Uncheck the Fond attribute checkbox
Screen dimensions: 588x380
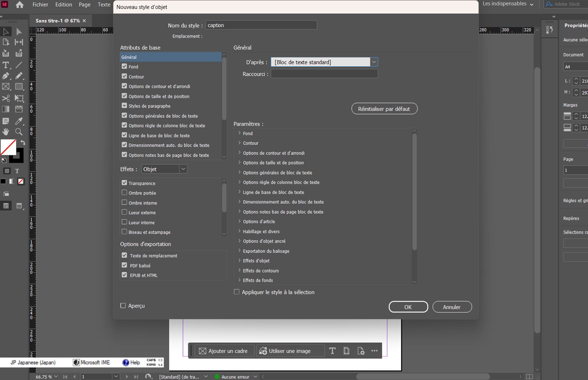[x=124, y=67]
